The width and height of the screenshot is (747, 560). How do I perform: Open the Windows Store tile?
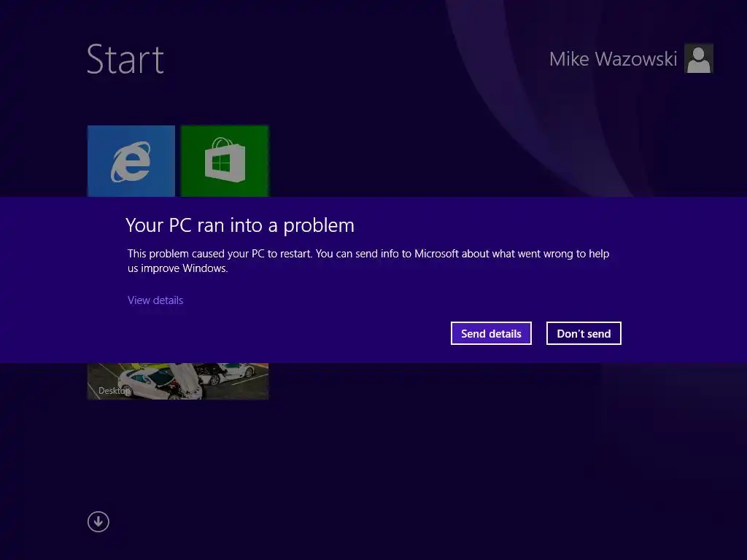(x=225, y=161)
